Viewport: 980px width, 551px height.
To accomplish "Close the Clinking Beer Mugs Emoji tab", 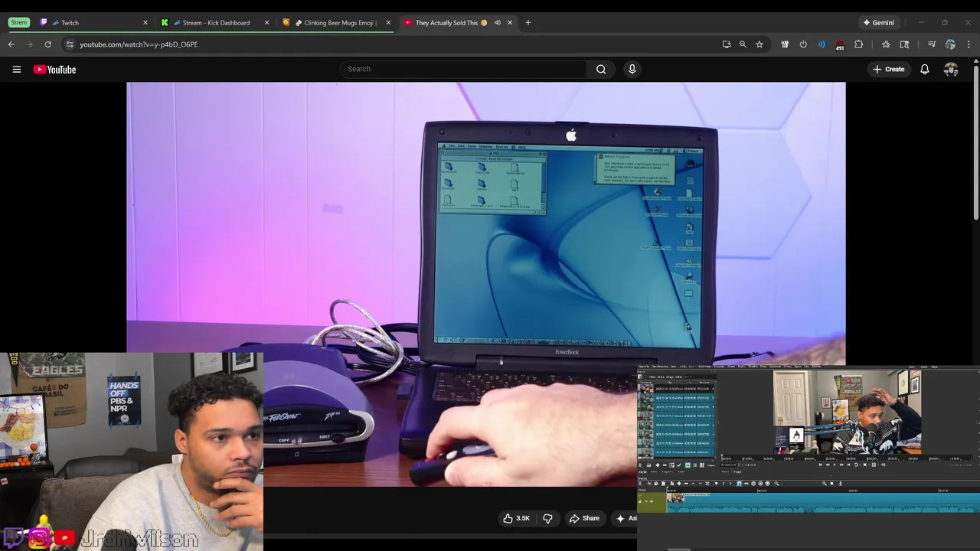I will coord(387,22).
